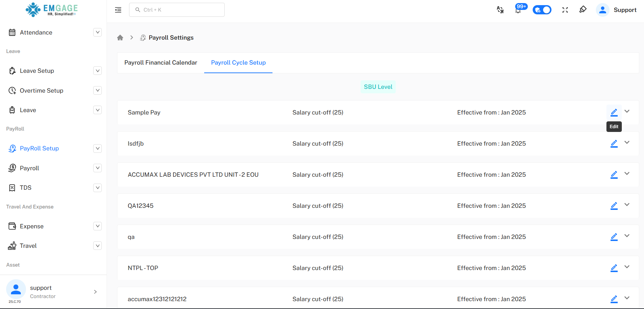Screen dimensions: 644x309
Task: Click the SBU Level badge
Action: click(x=378, y=87)
